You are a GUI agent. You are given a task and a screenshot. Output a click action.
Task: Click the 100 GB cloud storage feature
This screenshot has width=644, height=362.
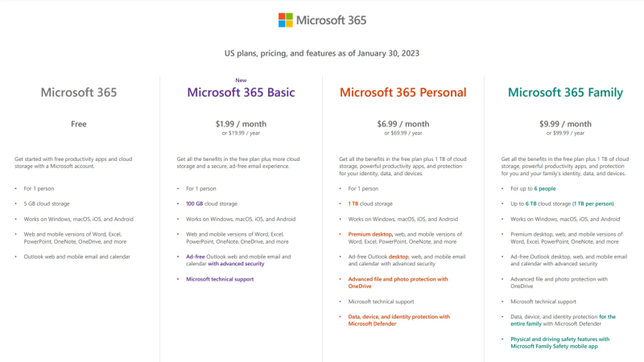tap(212, 204)
